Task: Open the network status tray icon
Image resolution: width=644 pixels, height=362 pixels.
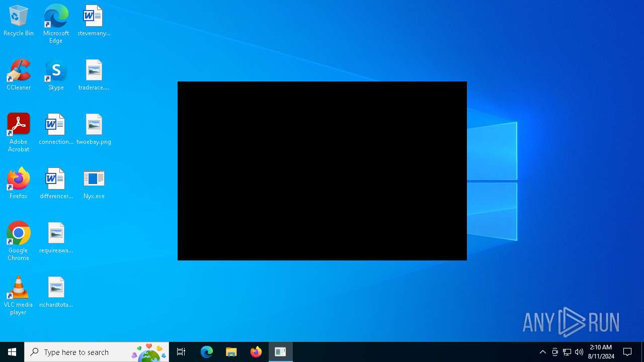Action: [567, 352]
